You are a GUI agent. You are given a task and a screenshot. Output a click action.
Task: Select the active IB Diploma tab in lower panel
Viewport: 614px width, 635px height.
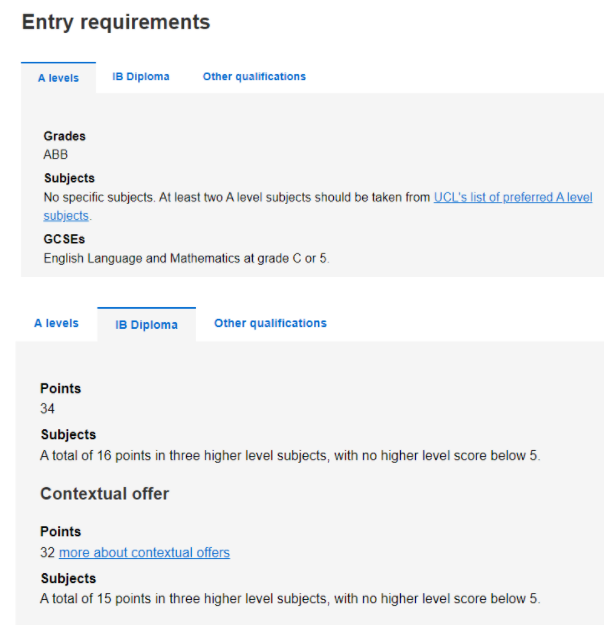click(x=146, y=324)
